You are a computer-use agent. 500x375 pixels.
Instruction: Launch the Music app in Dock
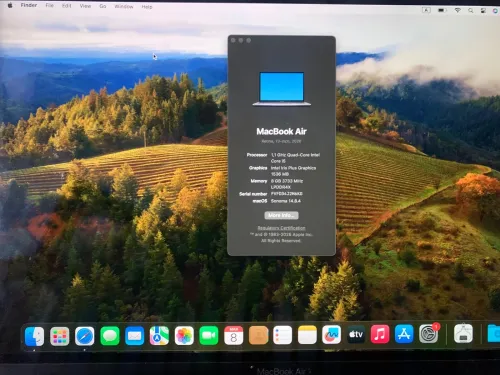(380, 334)
